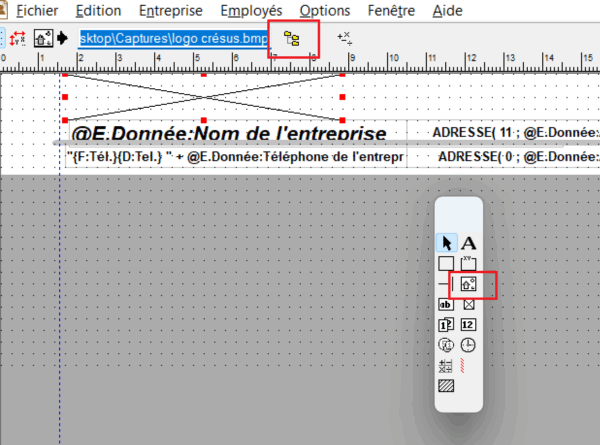Select the 'ab' text field tool
600x445 pixels.
point(447,305)
